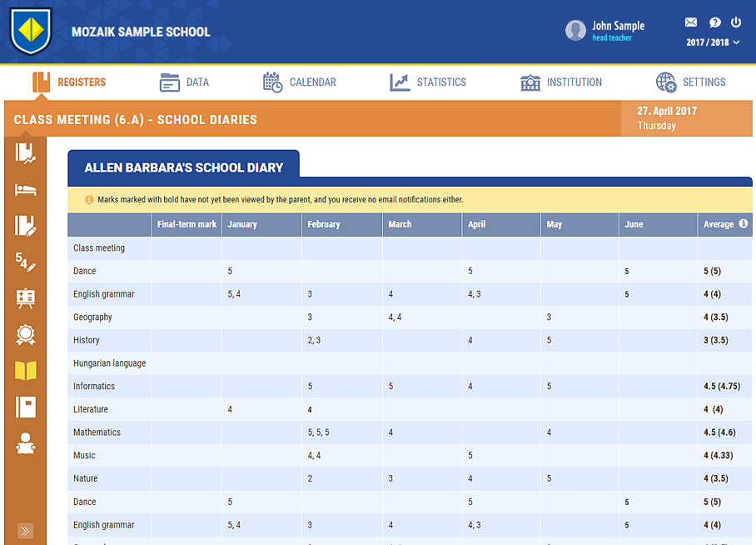Image resolution: width=756 pixels, height=545 pixels.
Task: Open the grades '5 4' pencil sidebar icon
Action: click(x=25, y=263)
